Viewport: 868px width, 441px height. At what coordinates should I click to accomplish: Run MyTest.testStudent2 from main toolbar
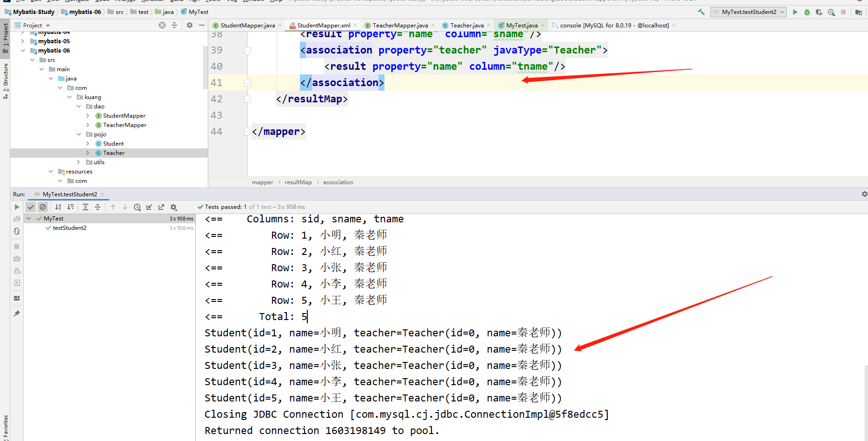point(795,12)
